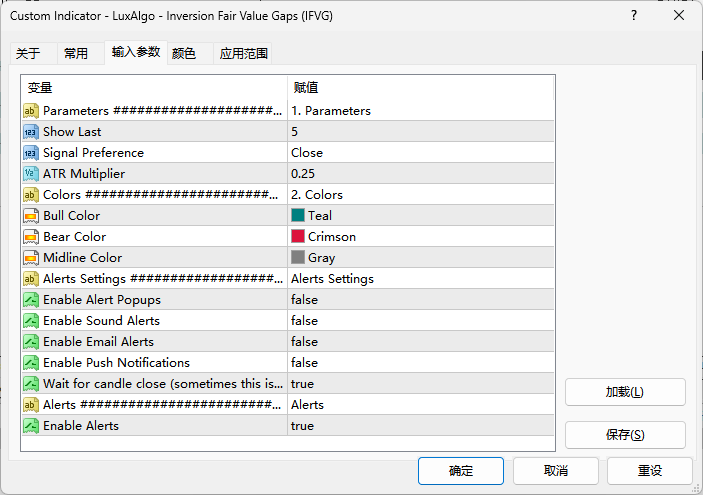Edit the Show Last value 5
The width and height of the screenshot is (703, 495).
[x=421, y=132]
